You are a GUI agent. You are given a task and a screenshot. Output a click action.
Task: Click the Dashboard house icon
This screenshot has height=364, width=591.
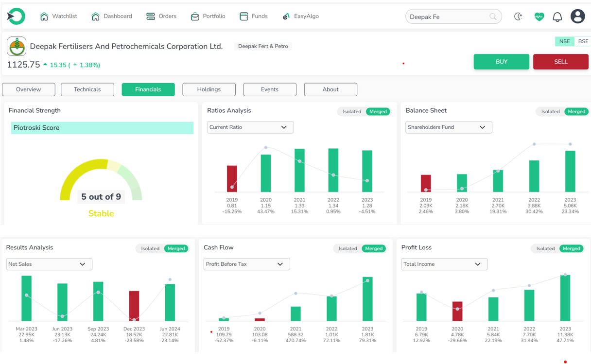coord(96,17)
